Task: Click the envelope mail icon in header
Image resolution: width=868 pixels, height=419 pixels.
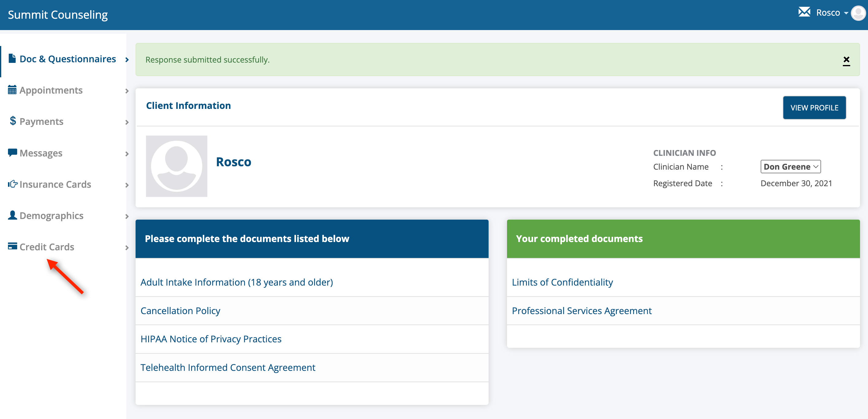Action: pos(804,12)
